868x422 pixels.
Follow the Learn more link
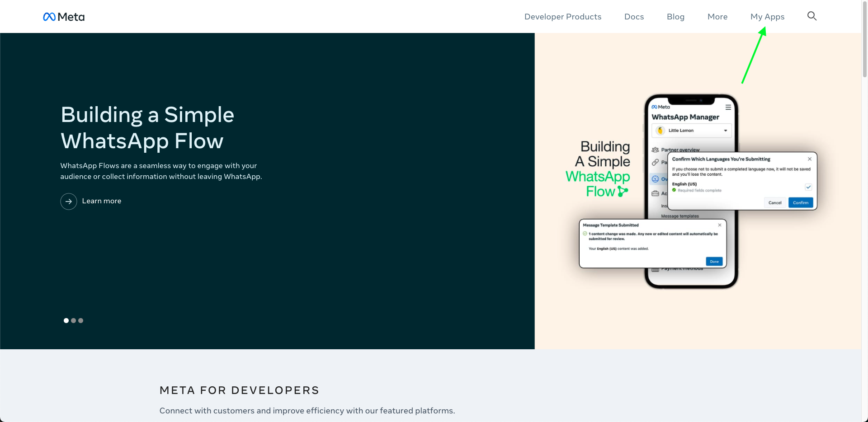point(102,201)
